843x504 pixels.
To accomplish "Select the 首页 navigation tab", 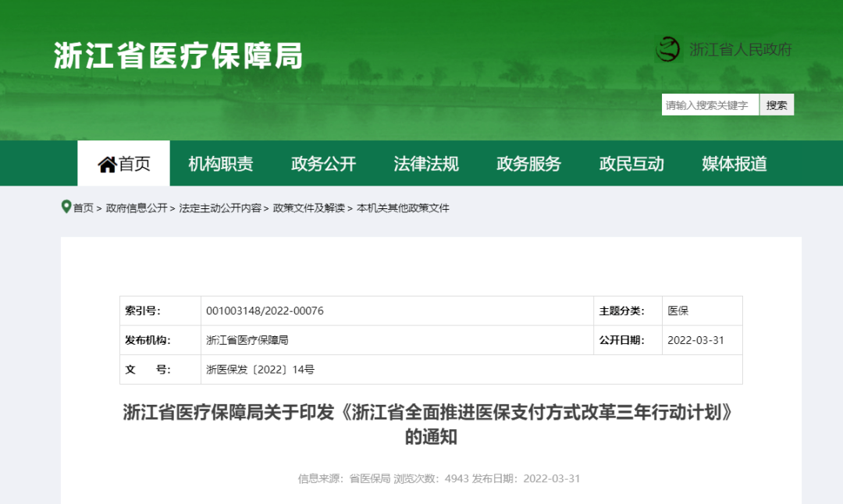I will pyautogui.click(x=123, y=163).
